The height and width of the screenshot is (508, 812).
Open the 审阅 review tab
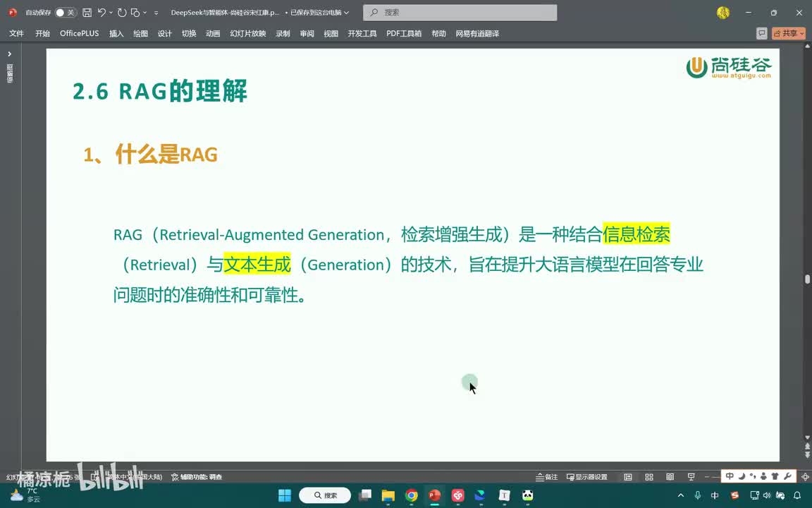(307, 33)
